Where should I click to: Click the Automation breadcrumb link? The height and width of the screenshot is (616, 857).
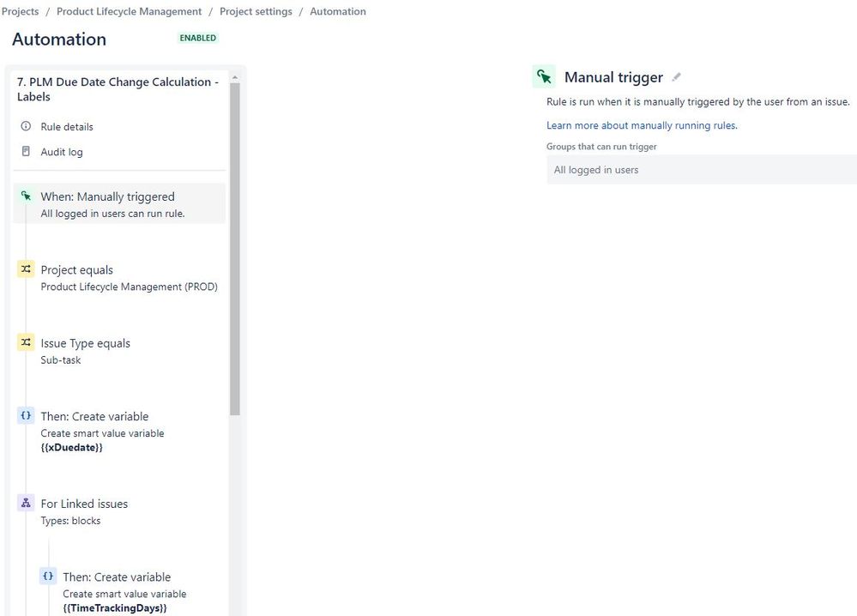tap(338, 11)
